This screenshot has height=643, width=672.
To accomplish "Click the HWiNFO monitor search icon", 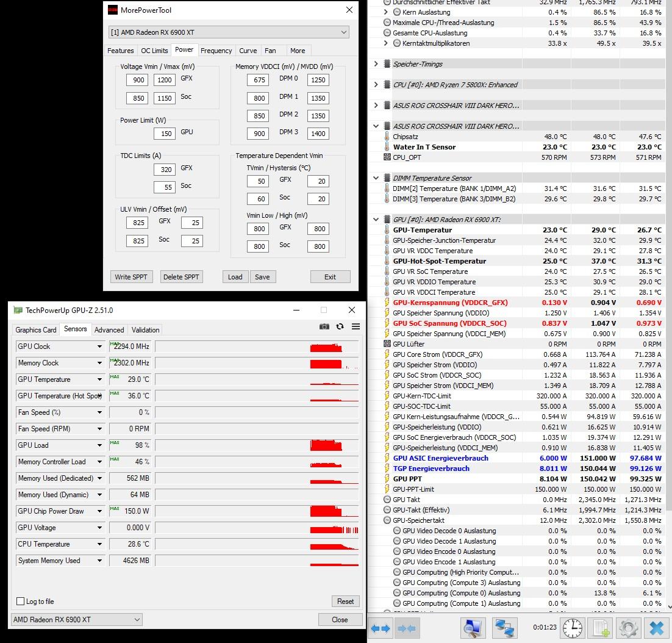I will click(x=473, y=628).
